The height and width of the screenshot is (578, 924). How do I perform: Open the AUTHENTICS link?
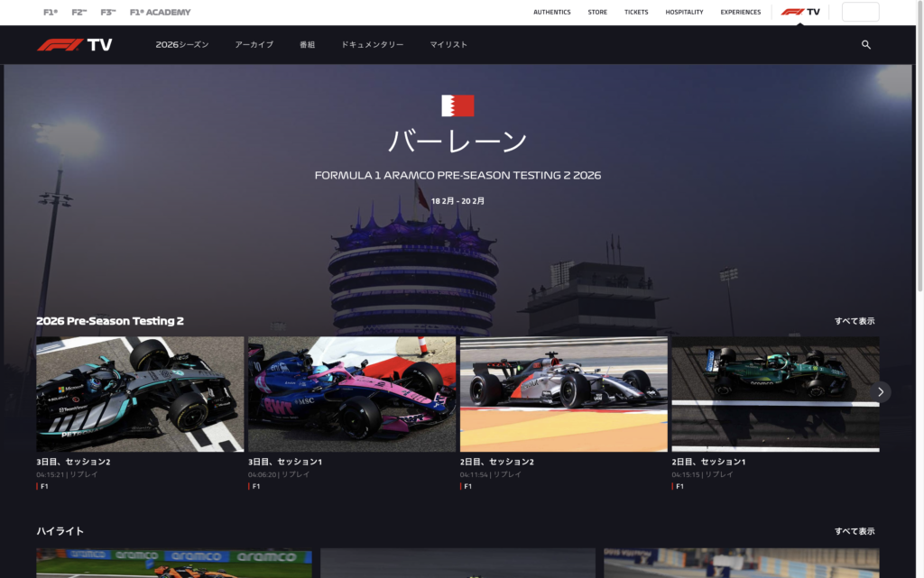tap(551, 13)
